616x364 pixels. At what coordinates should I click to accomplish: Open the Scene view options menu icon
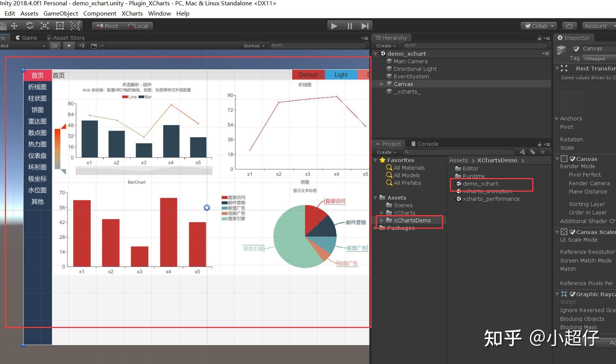365,38
